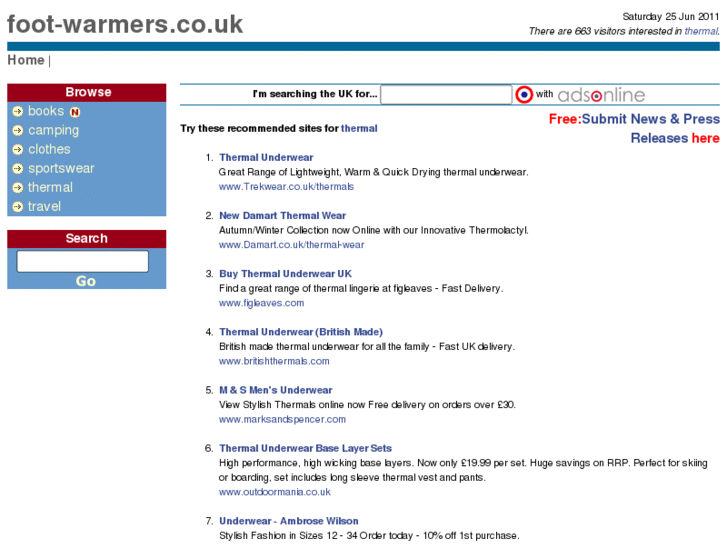Open Thermal Underwear (British Made) result
The width and height of the screenshot is (727, 545).
tap(301, 332)
